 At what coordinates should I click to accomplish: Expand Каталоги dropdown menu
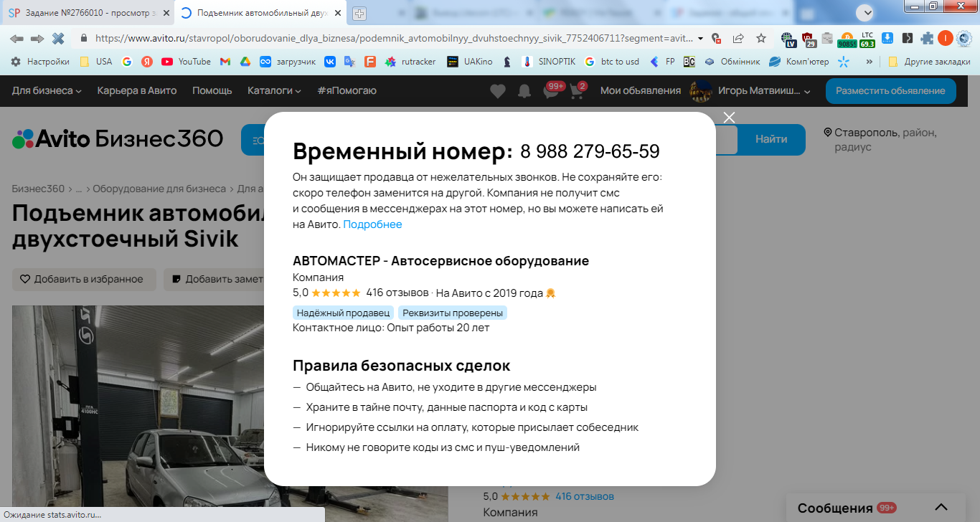coord(275,90)
